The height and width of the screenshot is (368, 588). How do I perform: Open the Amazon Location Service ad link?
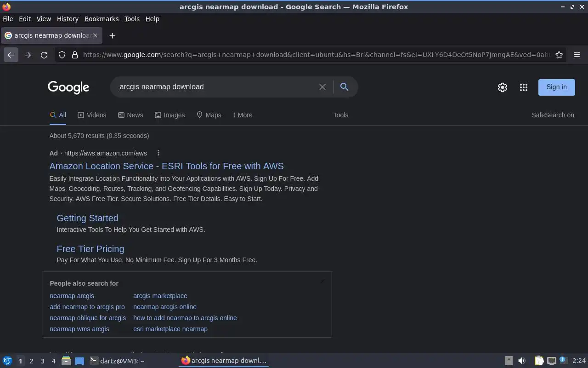166,166
